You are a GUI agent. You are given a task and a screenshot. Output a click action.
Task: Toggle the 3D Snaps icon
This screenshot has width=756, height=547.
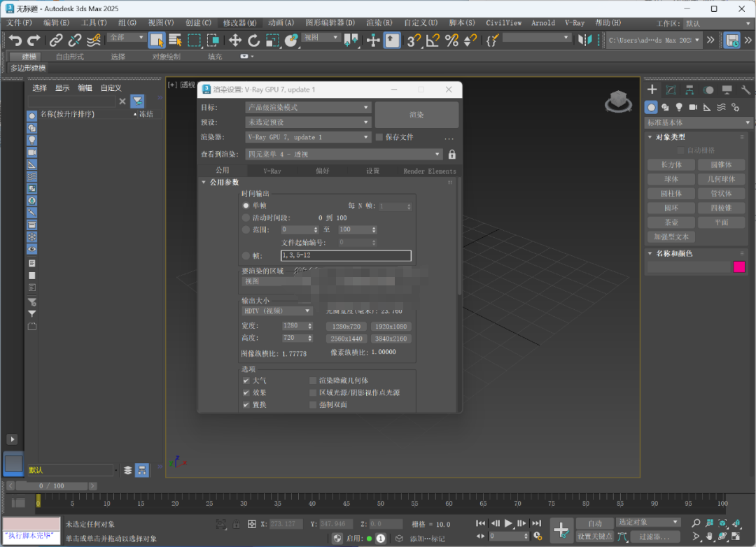click(413, 41)
